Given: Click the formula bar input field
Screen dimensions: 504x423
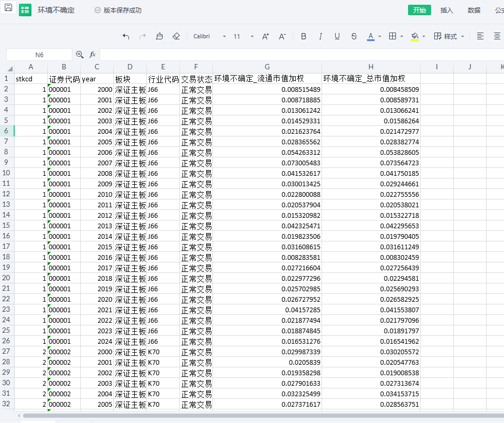Looking at the screenshot, I should click(x=299, y=55).
